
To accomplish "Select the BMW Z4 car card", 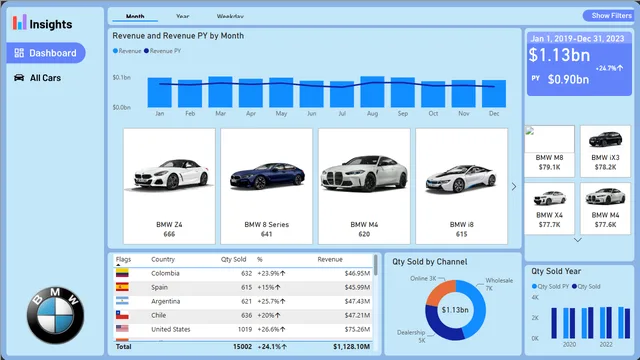I will pos(169,186).
